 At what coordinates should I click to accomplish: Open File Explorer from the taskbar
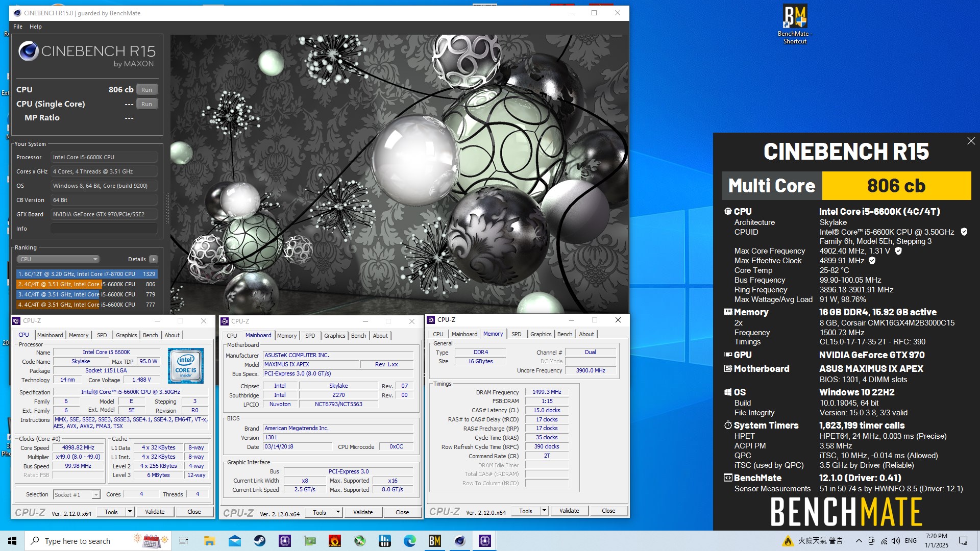click(x=209, y=541)
